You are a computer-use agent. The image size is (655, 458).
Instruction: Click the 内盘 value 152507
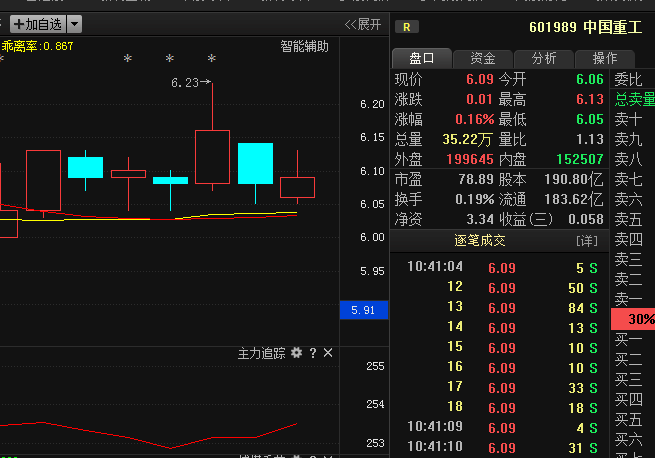(580, 159)
